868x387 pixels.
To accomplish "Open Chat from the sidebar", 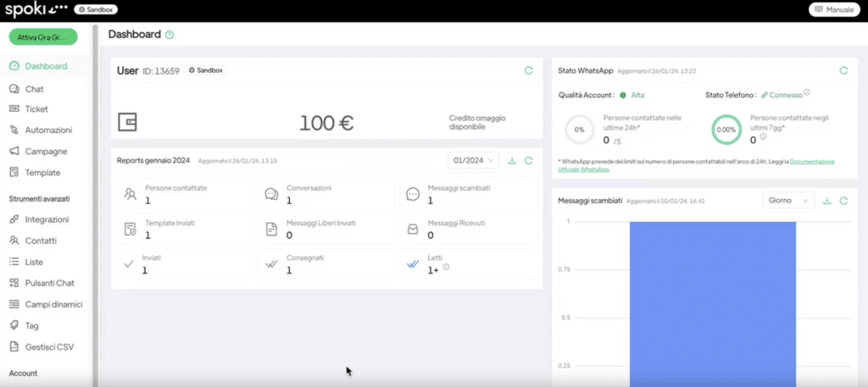I will pyautogui.click(x=34, y=89).
